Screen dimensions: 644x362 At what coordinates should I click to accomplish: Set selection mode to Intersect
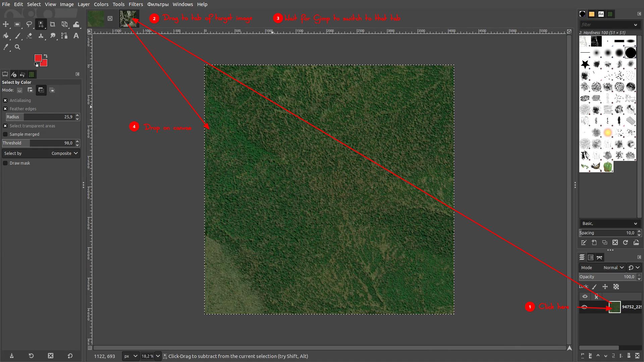[x=52, y=90]
